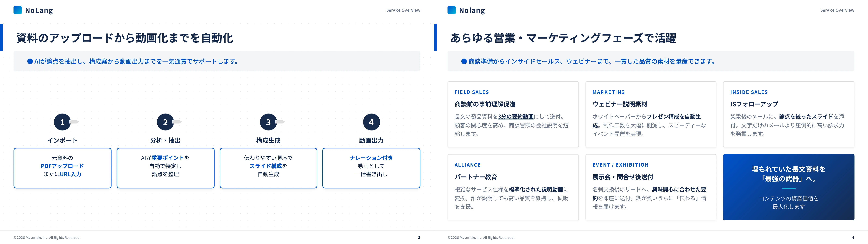Click the text "コンテンツの資産価値を 最大化します"
The image size is (868, 244).
(788, 203)
